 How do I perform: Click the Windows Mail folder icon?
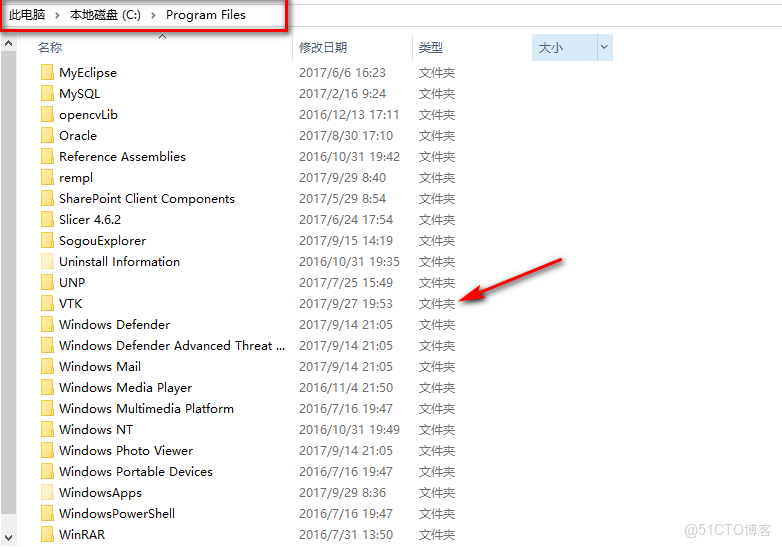[47, 366]
